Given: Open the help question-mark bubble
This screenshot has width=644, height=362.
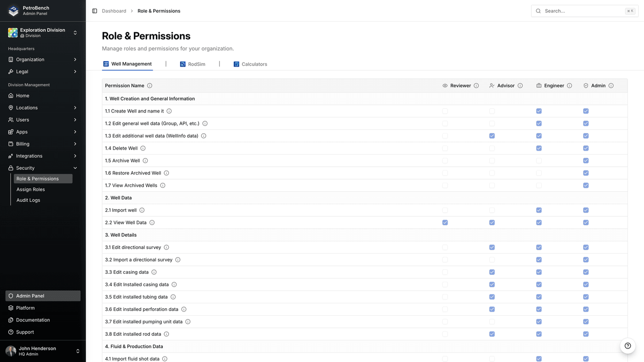Looking at the screenshot, I should coord(627,345).
